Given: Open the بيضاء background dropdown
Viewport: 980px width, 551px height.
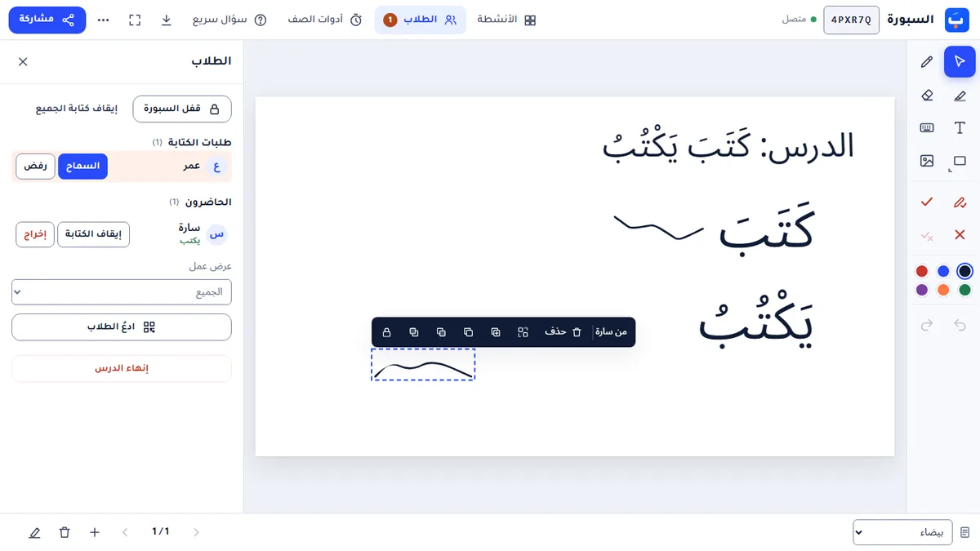Looking at the screenshot, I should coord(902,532).
